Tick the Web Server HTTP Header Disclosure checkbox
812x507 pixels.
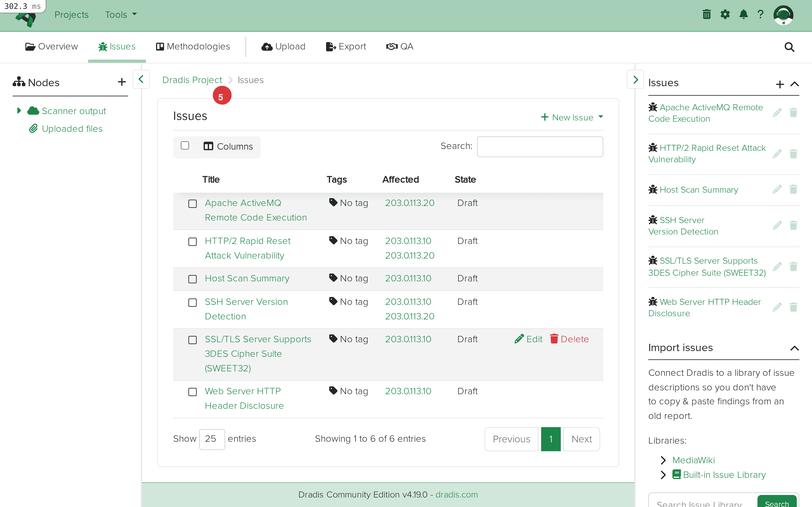[193, 392]
